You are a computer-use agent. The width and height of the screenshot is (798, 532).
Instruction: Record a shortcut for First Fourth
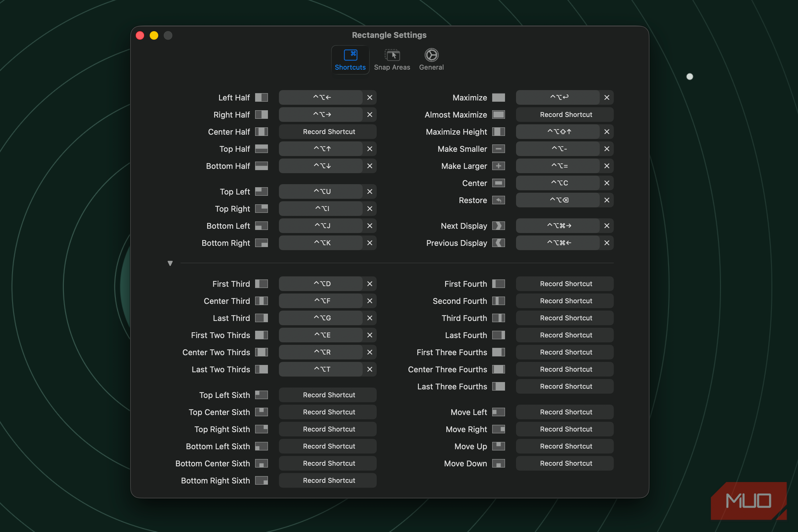click(x=565, y=284)
